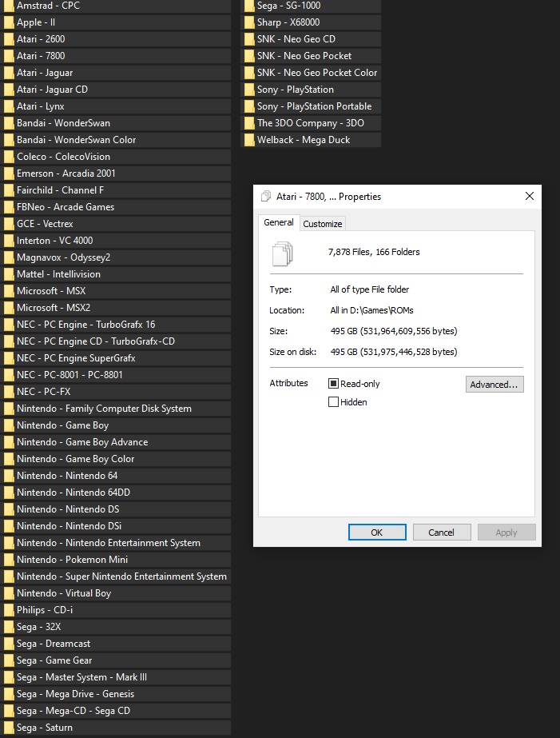
Task: Click the Welback - Mega Duck folder icon
Action: tap(249, 140)
